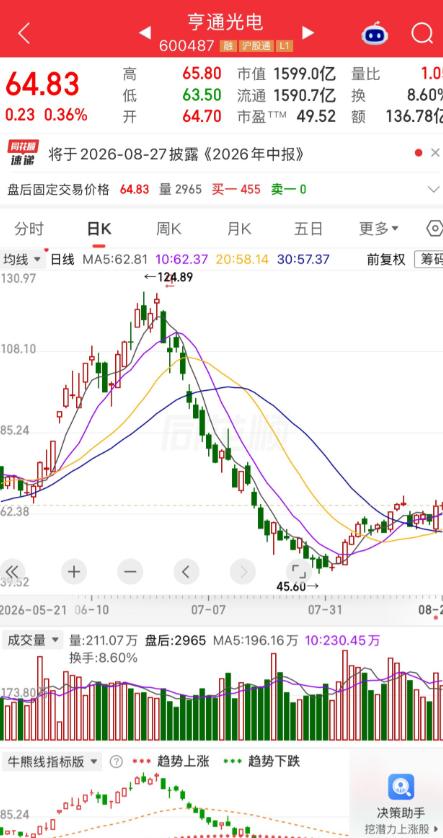Viewport: 443px width, 838px height.
Task: Click the 买一 455 quote
Action: (236, 189)
